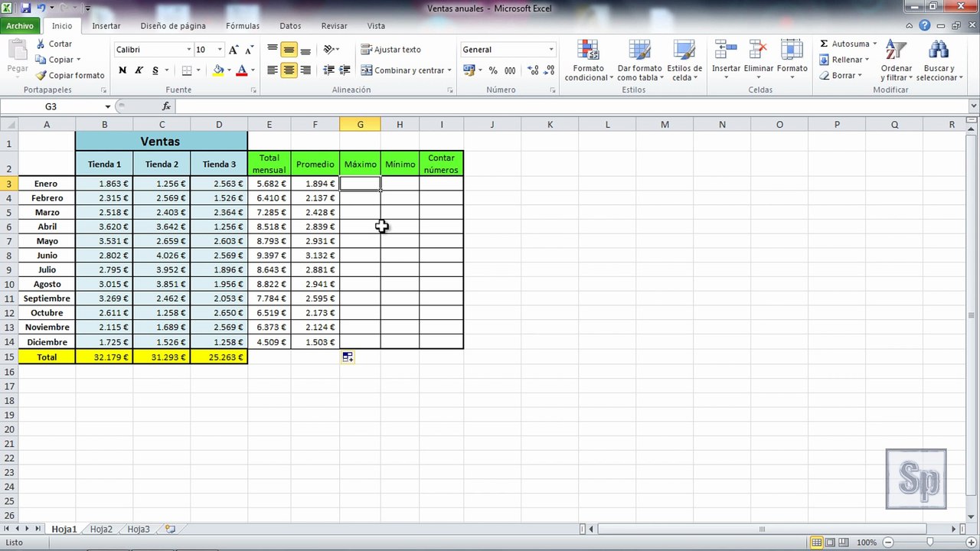Open Dar formato como tabla

point(639,61)
